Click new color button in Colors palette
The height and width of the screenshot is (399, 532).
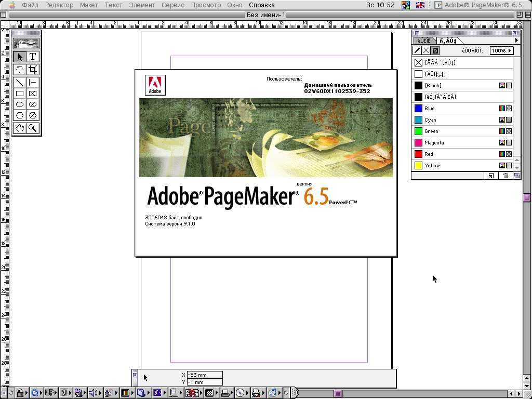[x=491, y=176]
